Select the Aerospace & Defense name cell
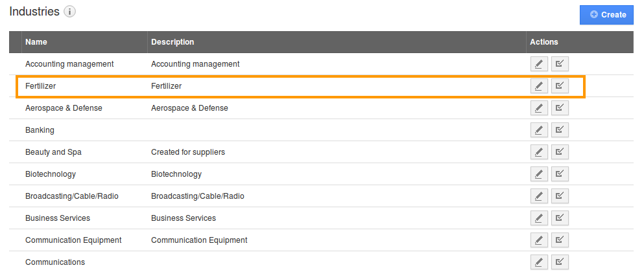Screen dimensions: 644x272 pos(64,108)
